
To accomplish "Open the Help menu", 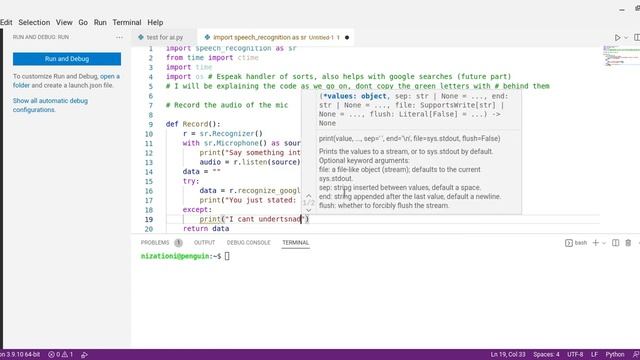I will click(155, 22).
